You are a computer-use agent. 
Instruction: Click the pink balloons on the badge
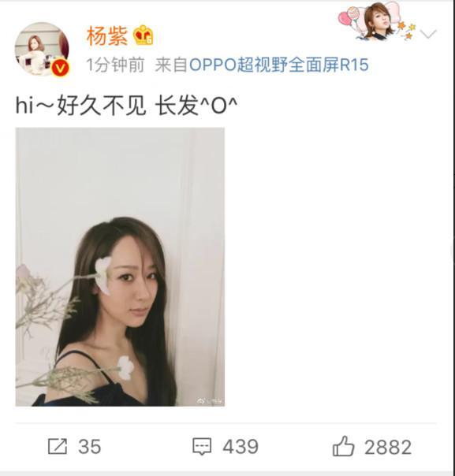pos(349,17)
